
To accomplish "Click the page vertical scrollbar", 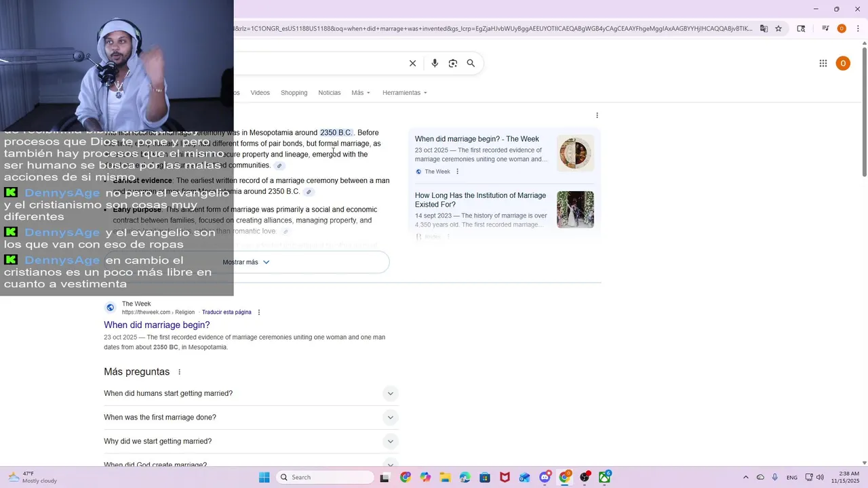I will tap(864, 112).
